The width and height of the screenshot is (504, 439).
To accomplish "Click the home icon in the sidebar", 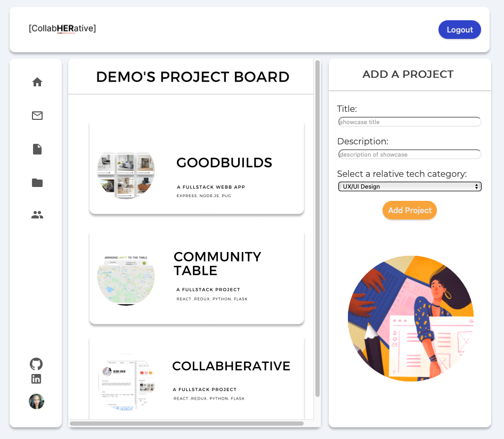I will [37, 82].
